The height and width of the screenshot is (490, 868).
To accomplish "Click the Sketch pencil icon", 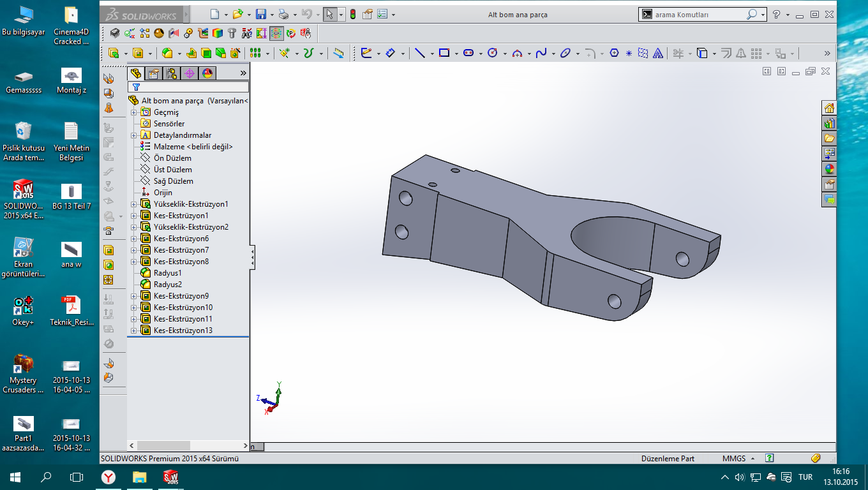I will 366,54.
